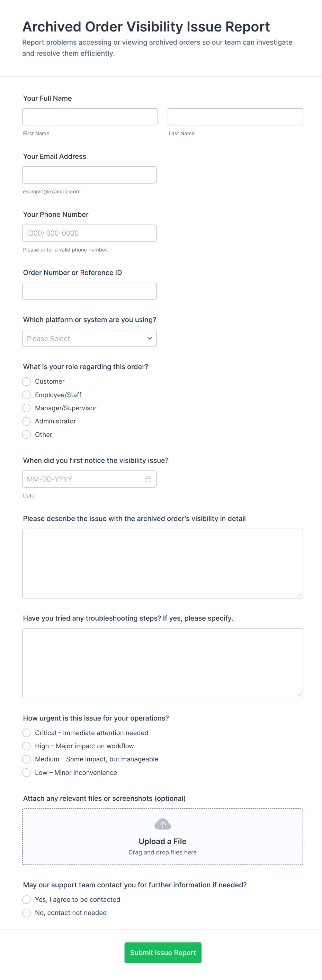Screen dimensions: 322x980
Task: Click the Order Number or Reference ID box
Action: coord(89,291)
